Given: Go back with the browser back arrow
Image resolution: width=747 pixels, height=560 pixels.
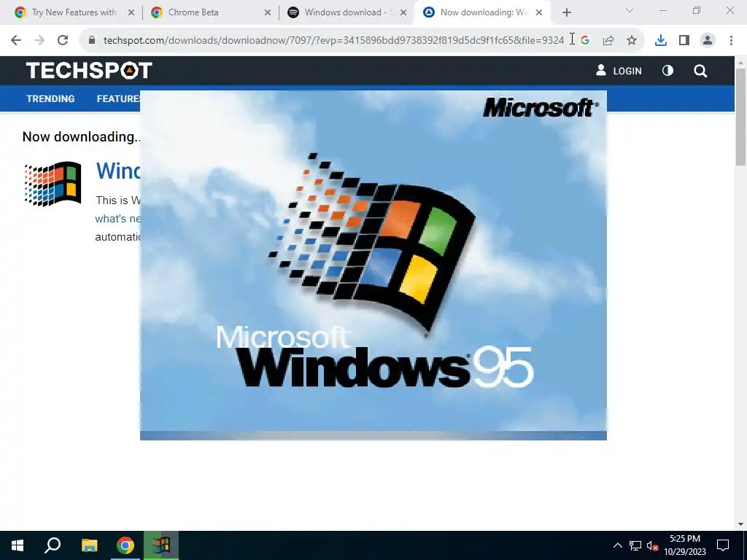Looking at the screenshot, I should coord(16,41).
